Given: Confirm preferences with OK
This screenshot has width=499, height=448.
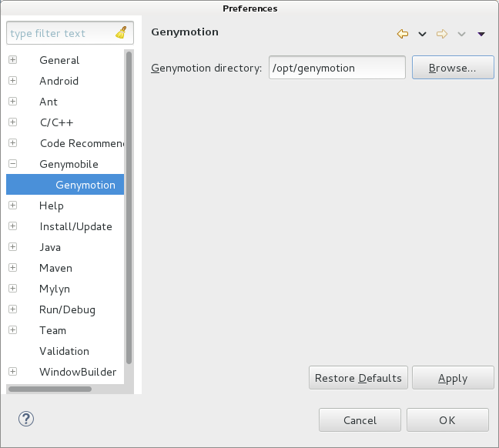Looking at the screenshot, I should tap(447, 420).
